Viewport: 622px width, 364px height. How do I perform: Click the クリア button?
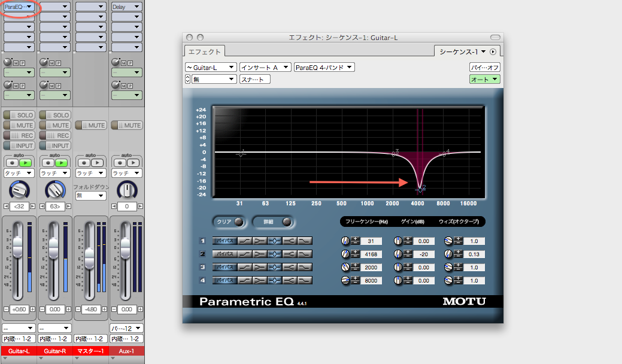(x=229, y=222)
